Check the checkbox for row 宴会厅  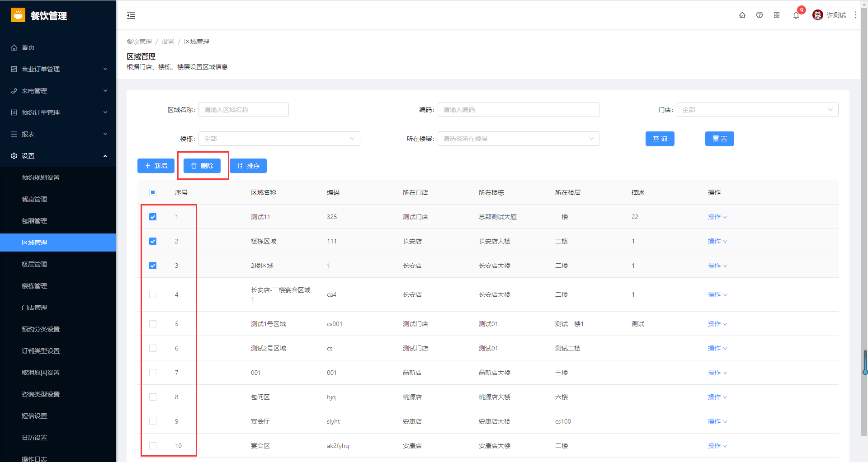153,421
